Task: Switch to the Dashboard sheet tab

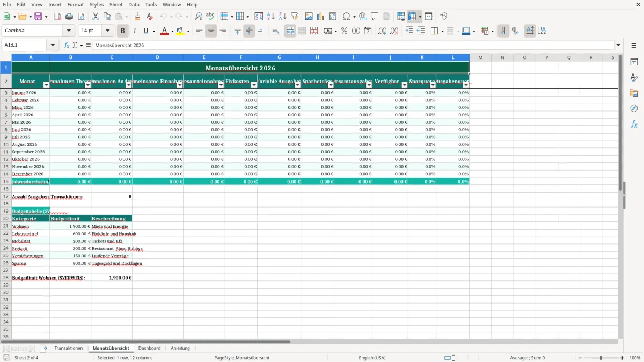Action: pyautogui.click(x=149, y=348)
